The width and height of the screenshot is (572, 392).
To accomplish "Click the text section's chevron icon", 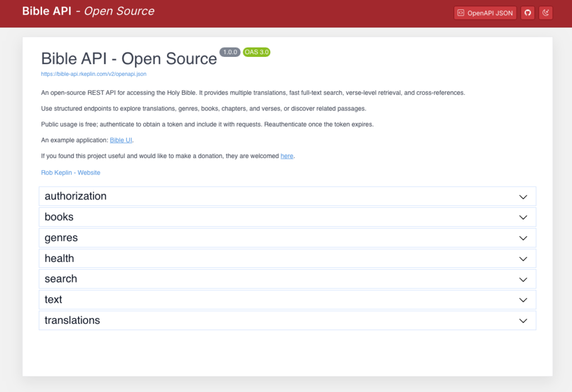I will 523,300.
